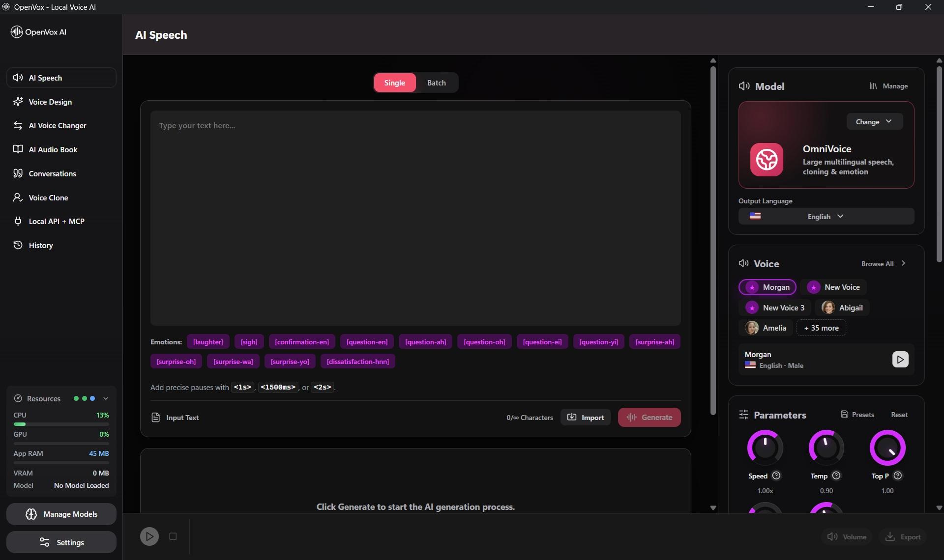The image size is (944, 560).
Task: Insert the [question-oh] emotion tag
Action: point(484,342)
